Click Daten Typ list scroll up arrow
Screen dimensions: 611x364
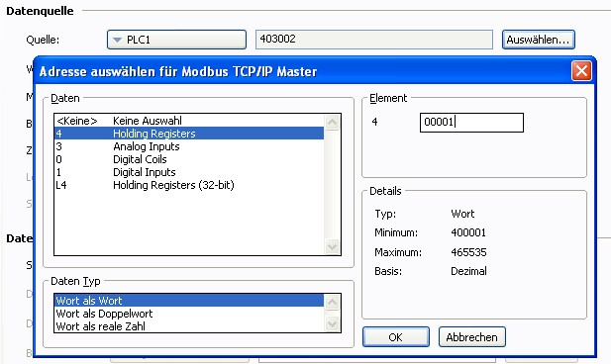tap(332, 302)
